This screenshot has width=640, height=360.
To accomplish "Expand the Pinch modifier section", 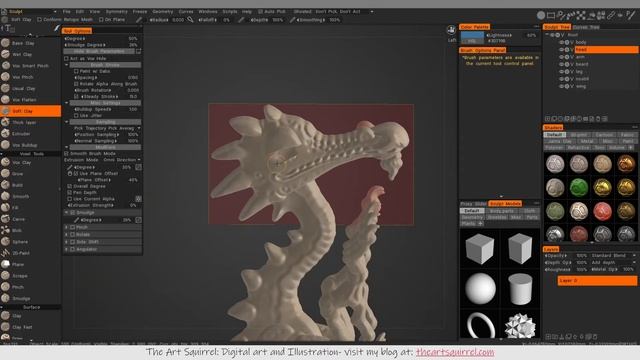I will (x=67, y=227).
